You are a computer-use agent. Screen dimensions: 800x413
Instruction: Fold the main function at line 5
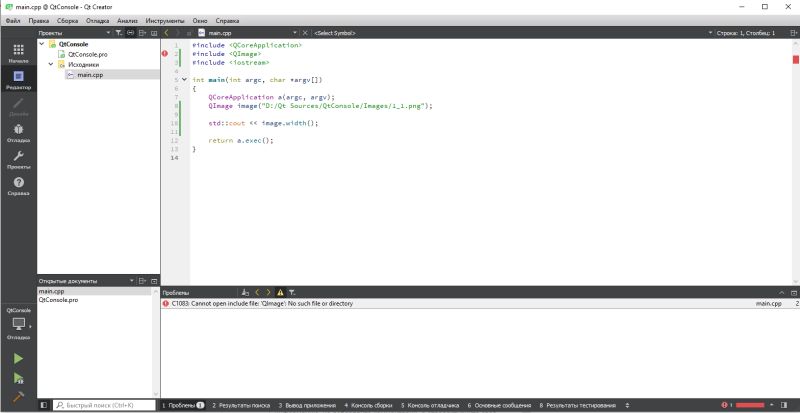click(184, 80)
